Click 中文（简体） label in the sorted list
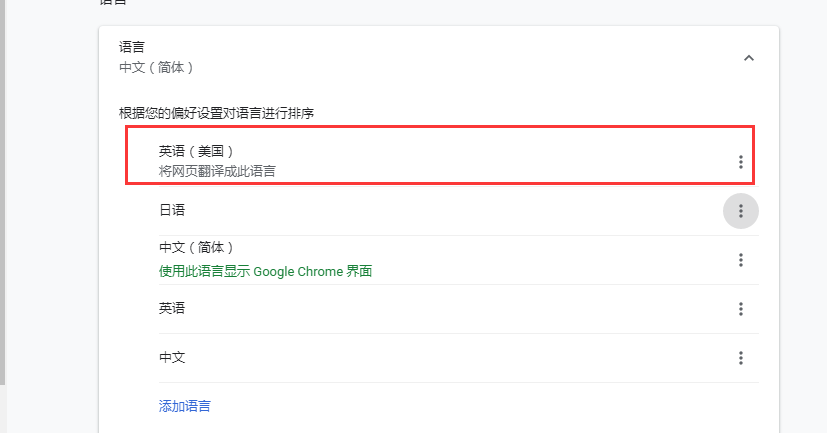Image resolution: width=827 pixels, height=433 pixels. tap(196, 247)
